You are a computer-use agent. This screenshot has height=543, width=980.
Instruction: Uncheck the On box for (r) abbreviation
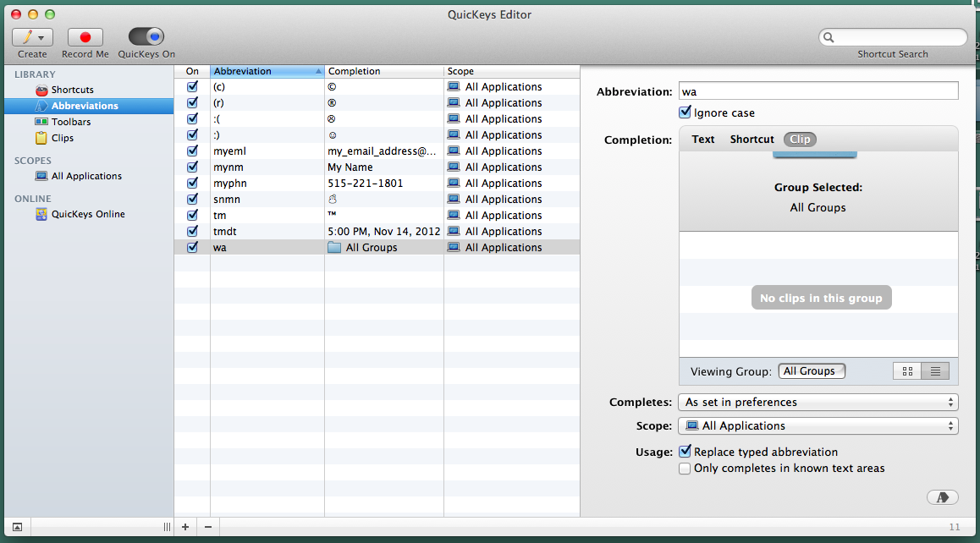(192, 102)
